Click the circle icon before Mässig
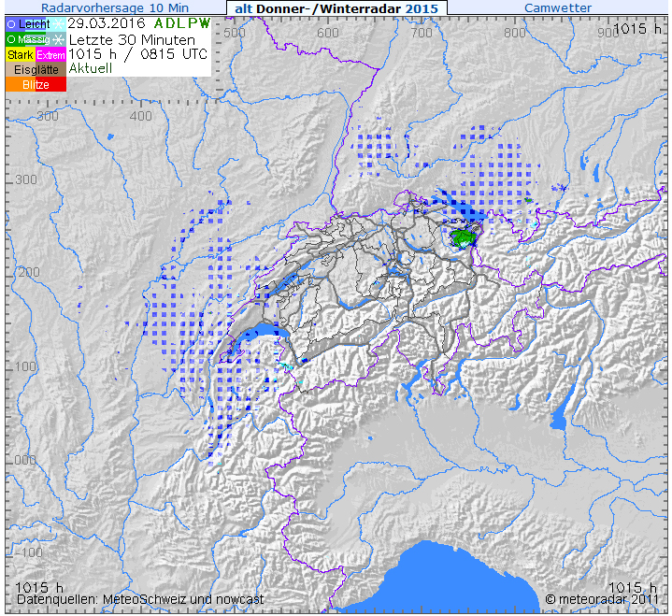The image size is (672, 616). pos(11,40)
